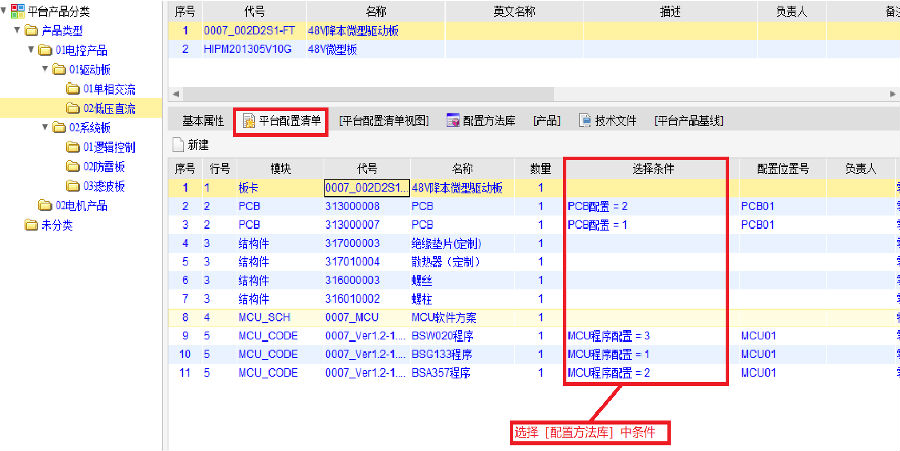Click the 0007_002D2S1 code cell in row 1
This screenshot has width=900, height=451.
coord(365,187)
